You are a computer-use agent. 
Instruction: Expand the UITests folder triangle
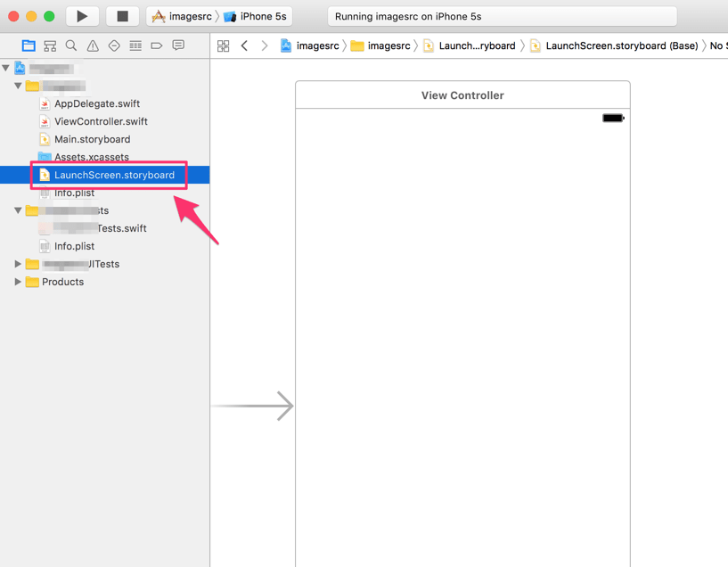click(x=18, y=264)
